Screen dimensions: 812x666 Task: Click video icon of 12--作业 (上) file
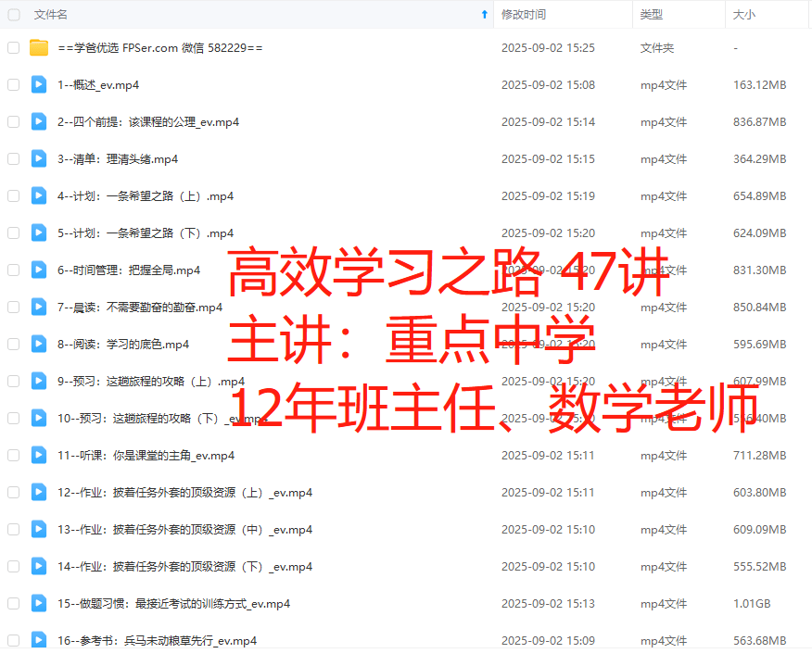[39, 492]
